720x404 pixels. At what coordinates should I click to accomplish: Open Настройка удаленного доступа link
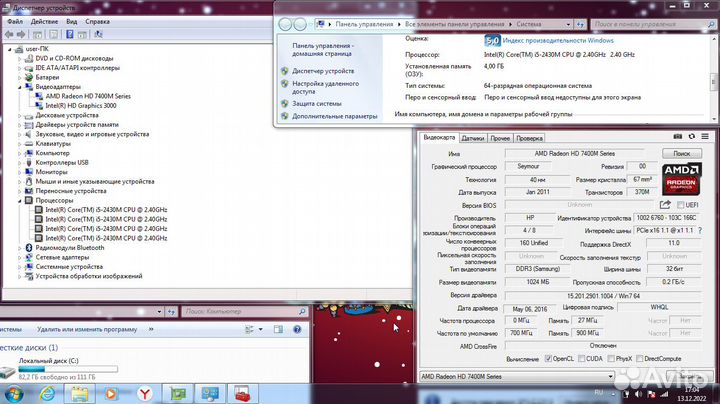[x=326, y=87]
